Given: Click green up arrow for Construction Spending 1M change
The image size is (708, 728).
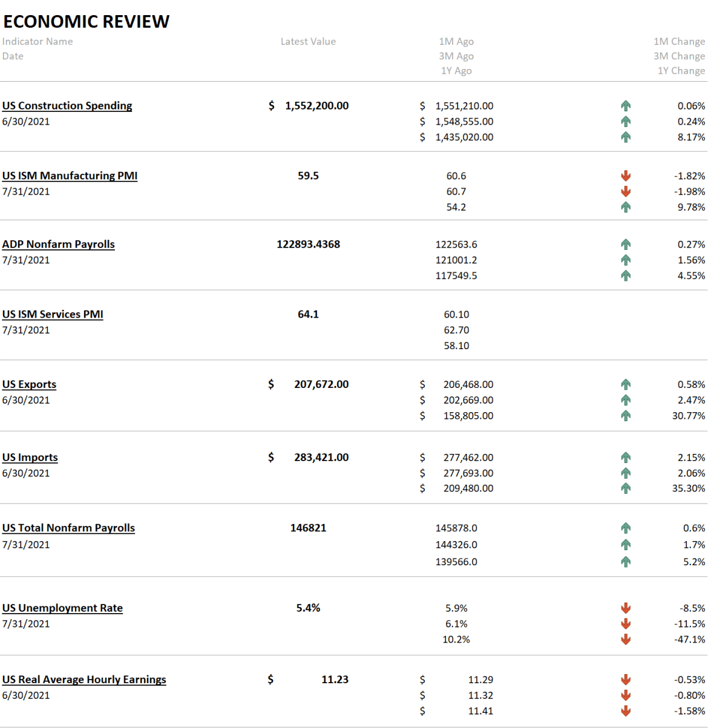Looking at the screenshot, I should [x=626, y=106].
